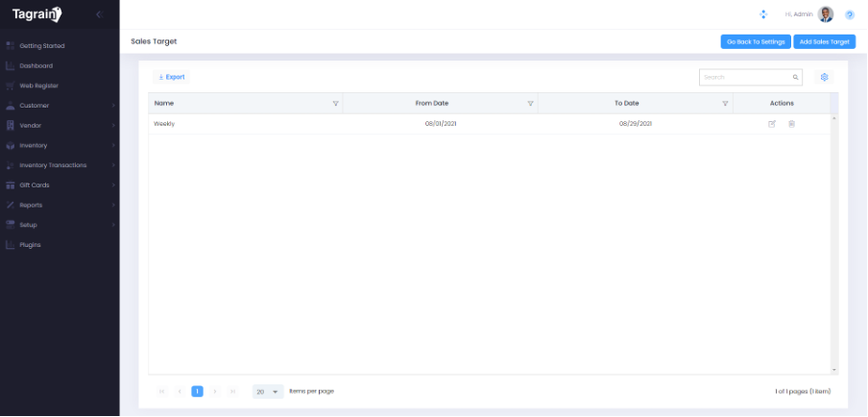Image resolution: width=868 pixels, height=417 pixels.
Task: Expand the Inventory Transactions sidebar menu
Action: (x=58, y=165)
